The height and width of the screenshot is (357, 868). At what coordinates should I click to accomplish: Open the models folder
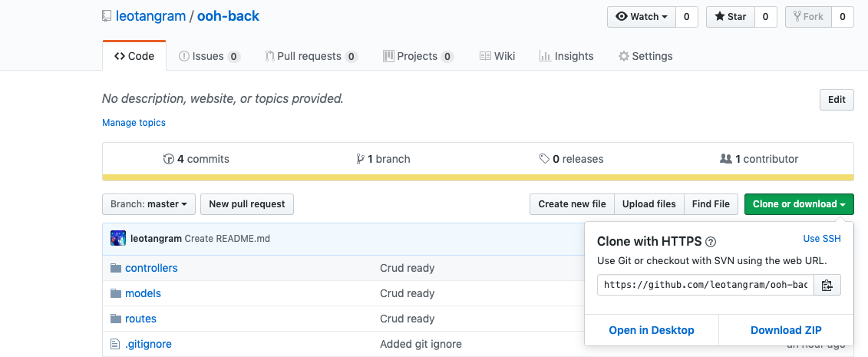(143, 293)
